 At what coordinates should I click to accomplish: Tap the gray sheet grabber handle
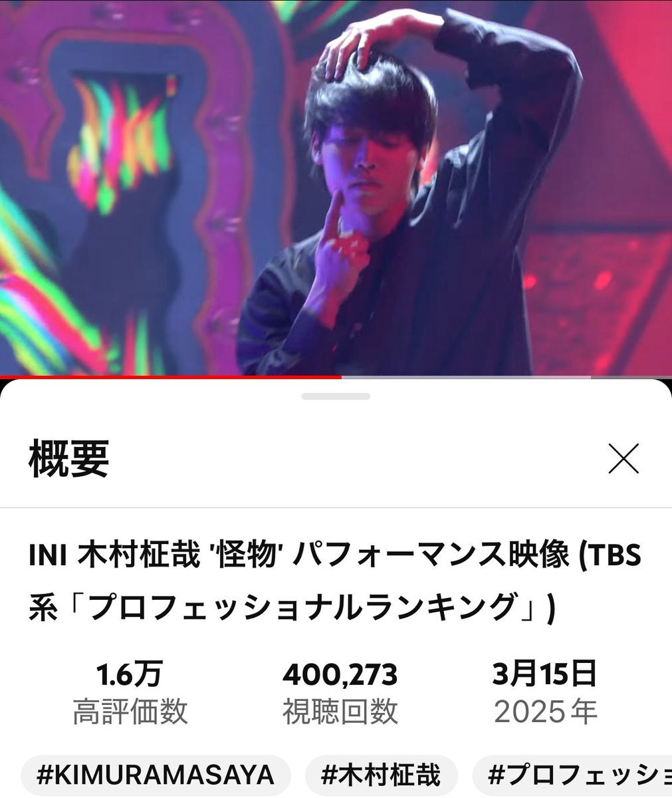click(x=336, y=396)
